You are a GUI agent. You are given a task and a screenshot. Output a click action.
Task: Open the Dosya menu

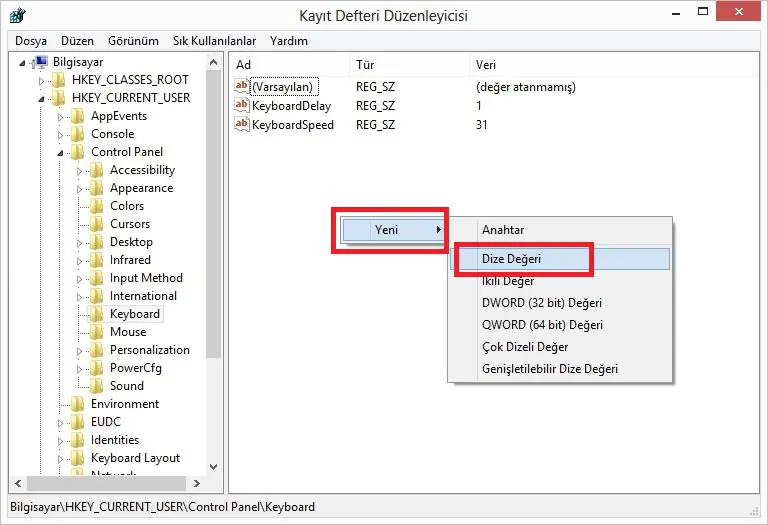pos(31,41)
